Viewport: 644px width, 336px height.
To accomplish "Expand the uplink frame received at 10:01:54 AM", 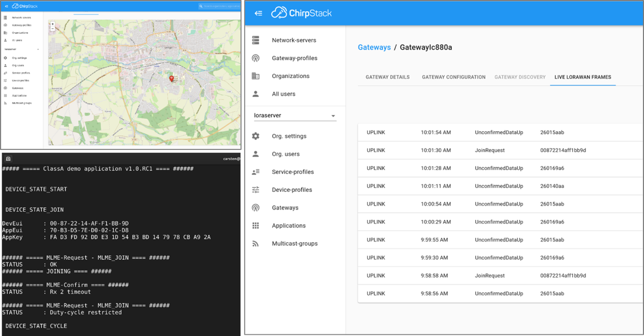I will [500, 132].
